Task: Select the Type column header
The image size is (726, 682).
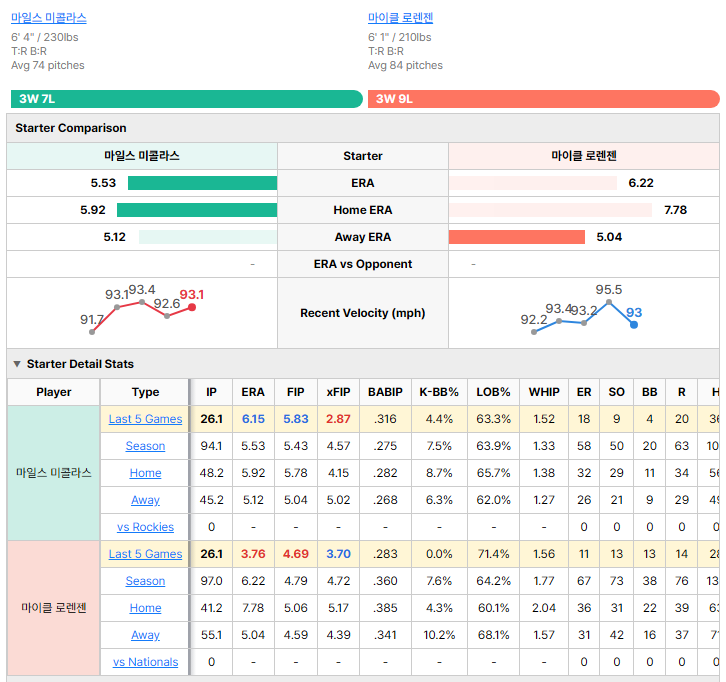Action: [145, 392]
